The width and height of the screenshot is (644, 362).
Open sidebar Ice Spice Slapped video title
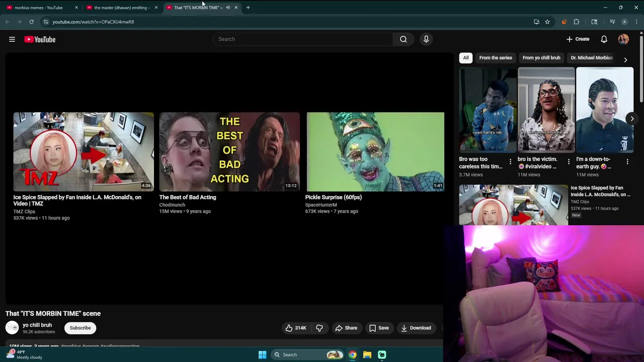600,191
